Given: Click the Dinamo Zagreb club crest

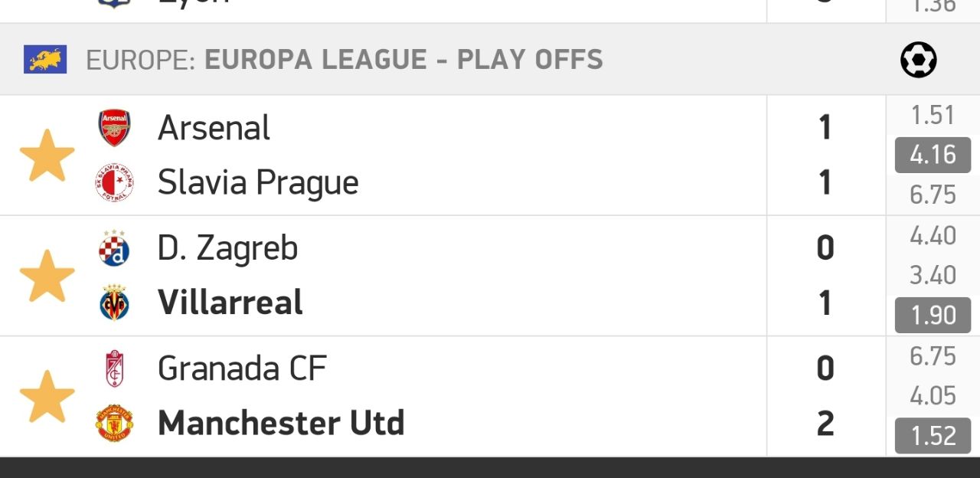Looking at the screenshot, I should 114,248.
